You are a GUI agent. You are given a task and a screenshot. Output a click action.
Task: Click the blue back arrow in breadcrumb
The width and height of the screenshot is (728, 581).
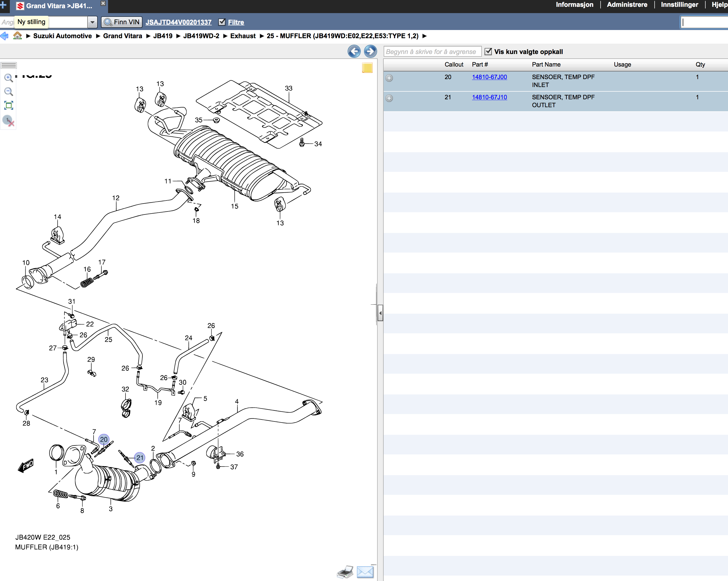pos(4,36)
